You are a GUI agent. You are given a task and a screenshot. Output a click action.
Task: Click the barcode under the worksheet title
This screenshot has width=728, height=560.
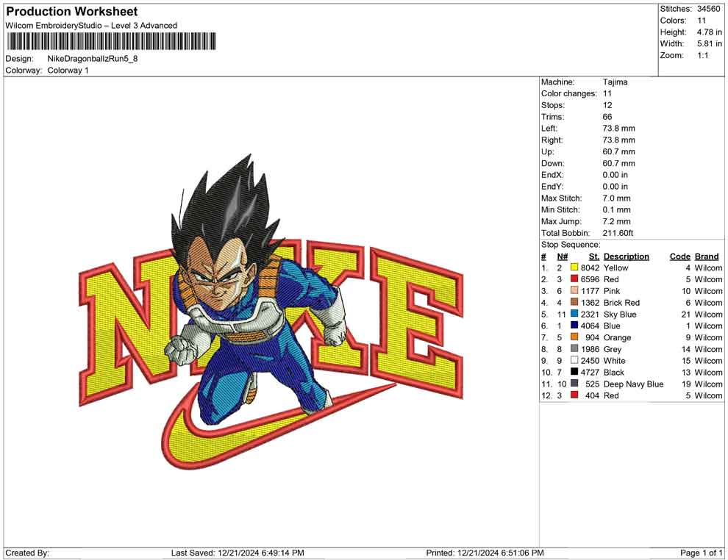tap(111, 41)
